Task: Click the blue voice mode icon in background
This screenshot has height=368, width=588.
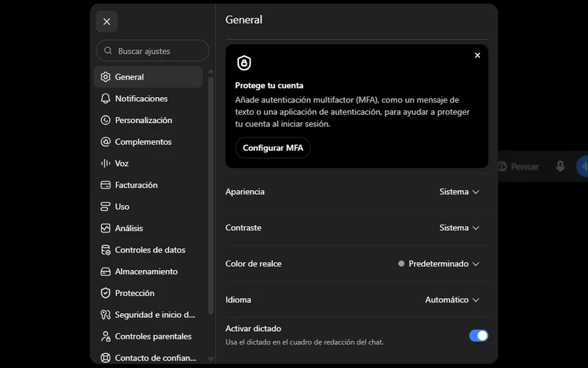Action: click(x=582, y=166)
